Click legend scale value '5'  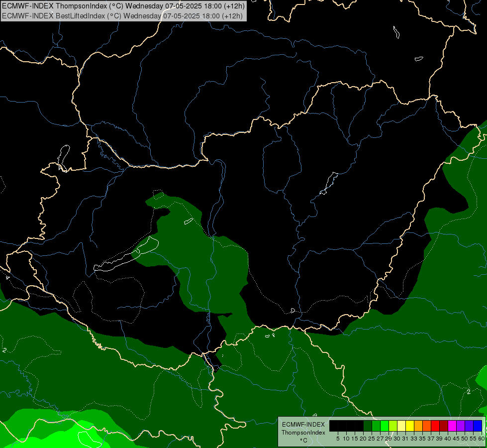pyautogui.click(x=338, y=439)
